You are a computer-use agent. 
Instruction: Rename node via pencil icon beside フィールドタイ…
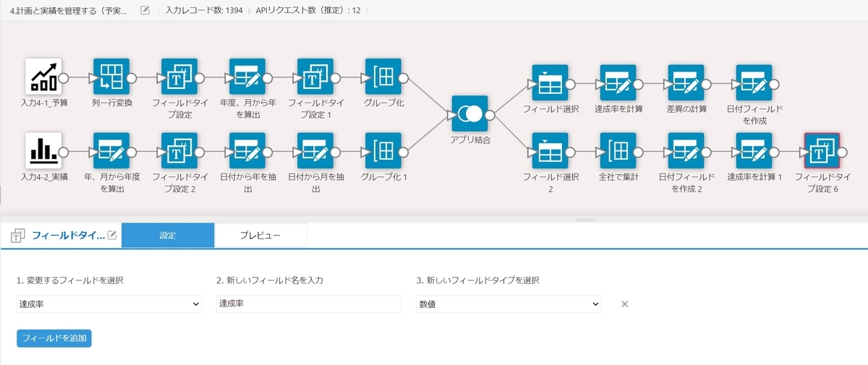[x=112, y=236]
